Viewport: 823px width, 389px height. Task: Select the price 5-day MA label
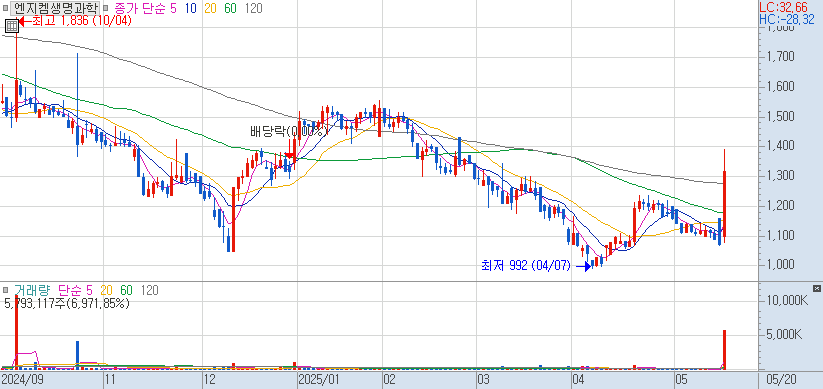tap(174, 8)
